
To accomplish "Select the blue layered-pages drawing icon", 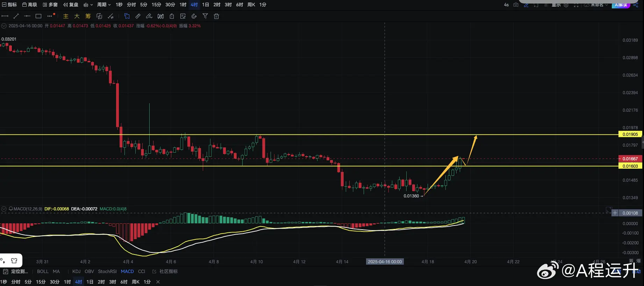I will (127, 16).
